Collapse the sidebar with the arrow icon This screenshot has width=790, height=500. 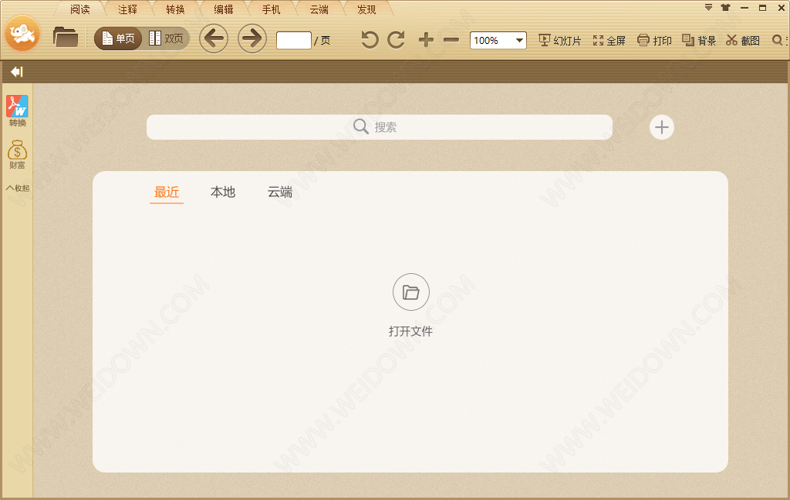point(16,72)
